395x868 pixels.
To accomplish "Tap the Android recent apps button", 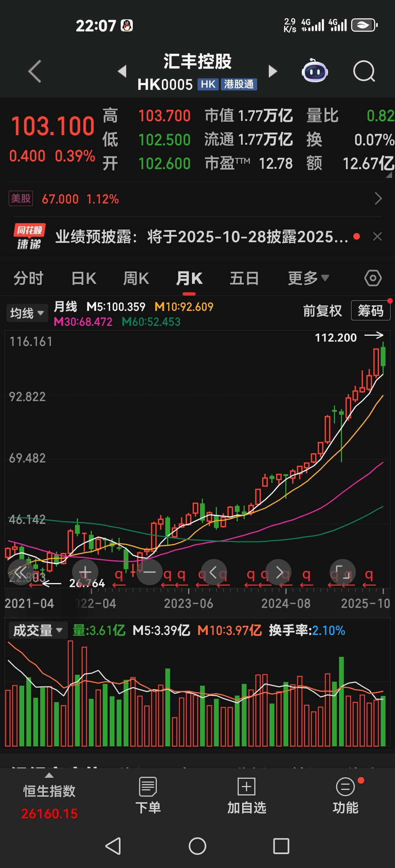I will (281, 846).
